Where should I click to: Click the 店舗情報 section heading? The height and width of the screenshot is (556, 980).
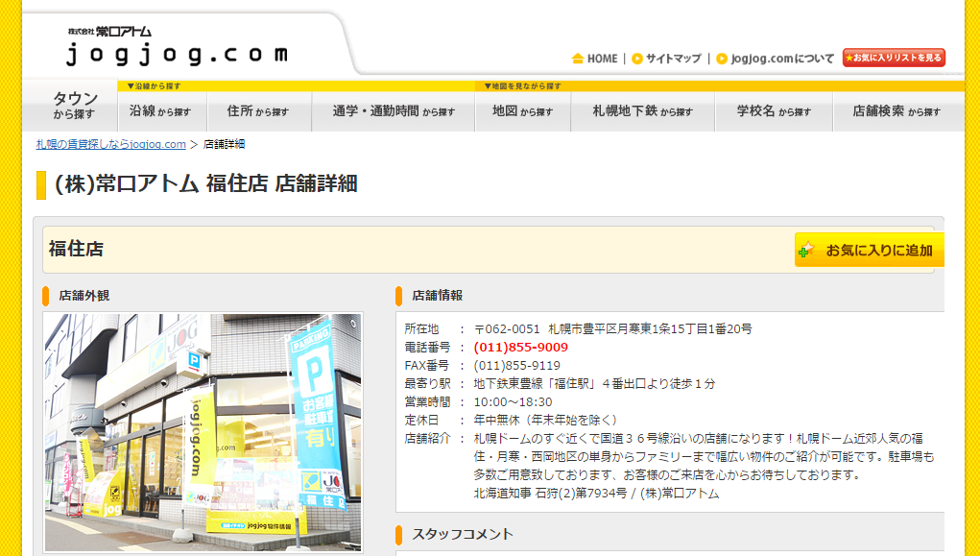438,295
